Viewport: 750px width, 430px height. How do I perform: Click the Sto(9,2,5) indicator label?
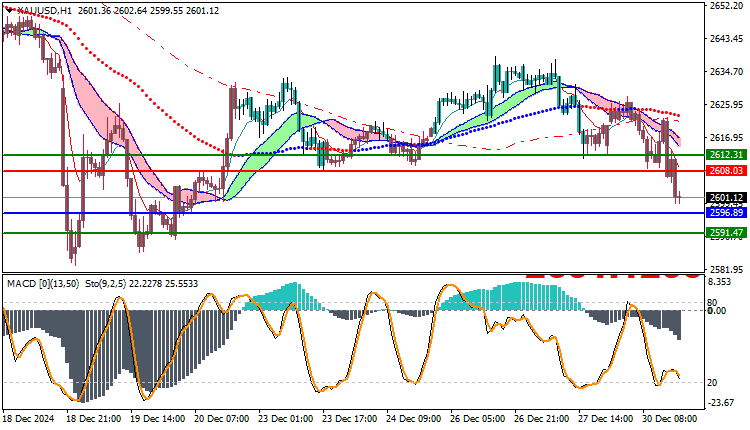tap(106, 284)
